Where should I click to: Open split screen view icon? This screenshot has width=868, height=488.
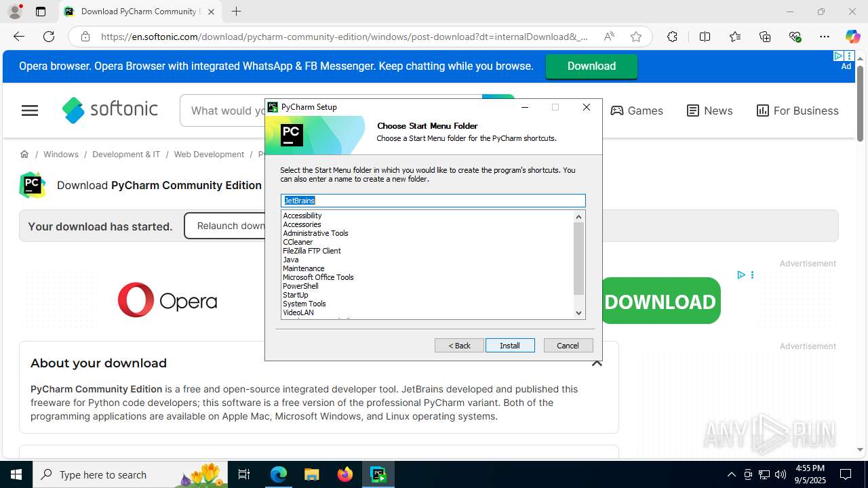point(705,37)
